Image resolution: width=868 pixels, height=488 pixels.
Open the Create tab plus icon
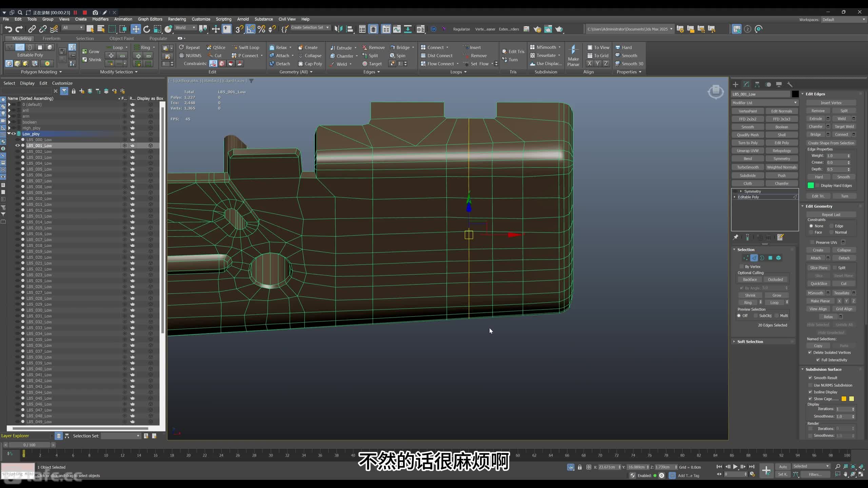pos(735,84)
